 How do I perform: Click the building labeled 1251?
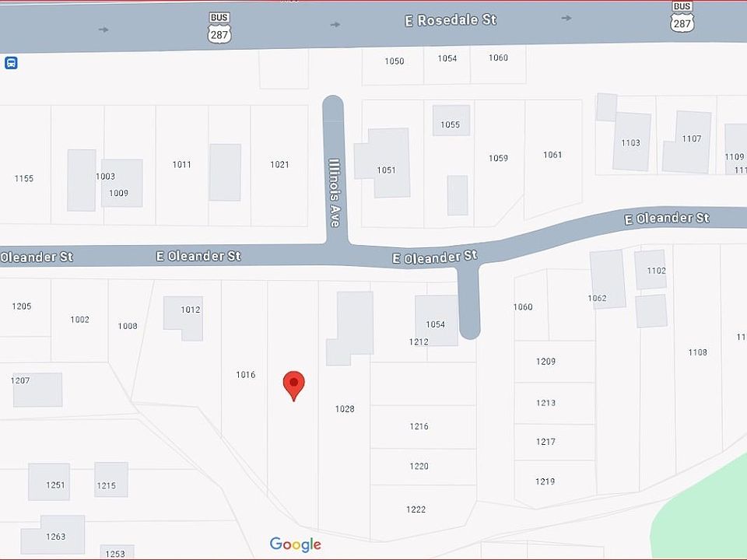point(49,481)
